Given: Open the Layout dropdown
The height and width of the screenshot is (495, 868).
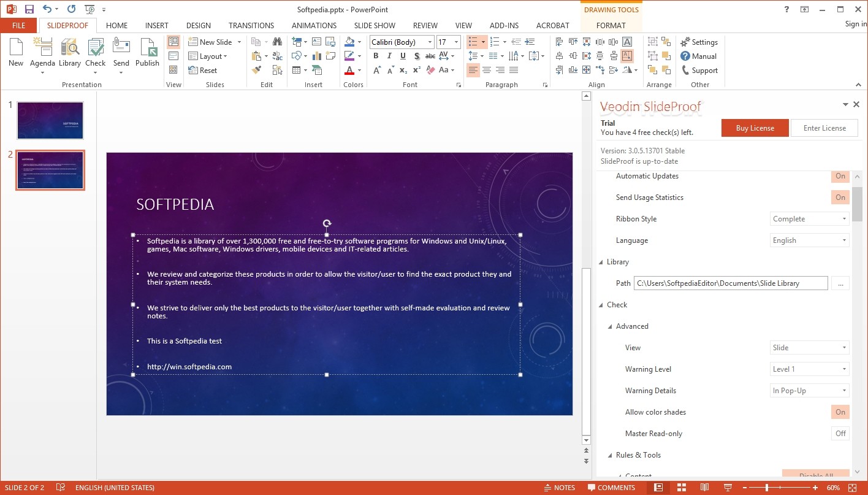Looking at the screenshot, I should (x=208, y=56).
